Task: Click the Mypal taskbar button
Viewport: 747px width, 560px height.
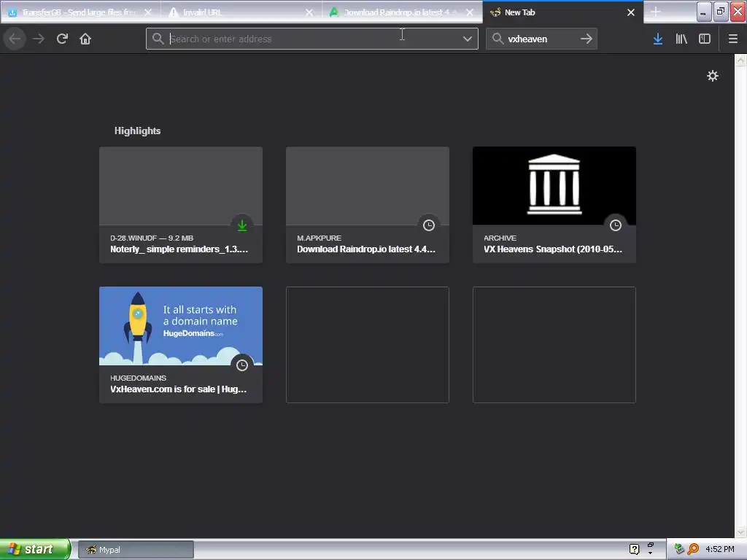Action: point(136,550)
